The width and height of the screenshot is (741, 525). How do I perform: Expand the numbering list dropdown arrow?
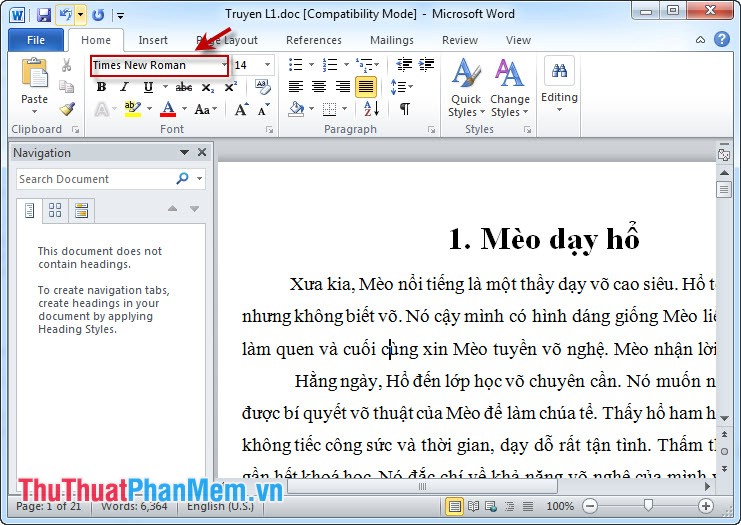[346, 64]
